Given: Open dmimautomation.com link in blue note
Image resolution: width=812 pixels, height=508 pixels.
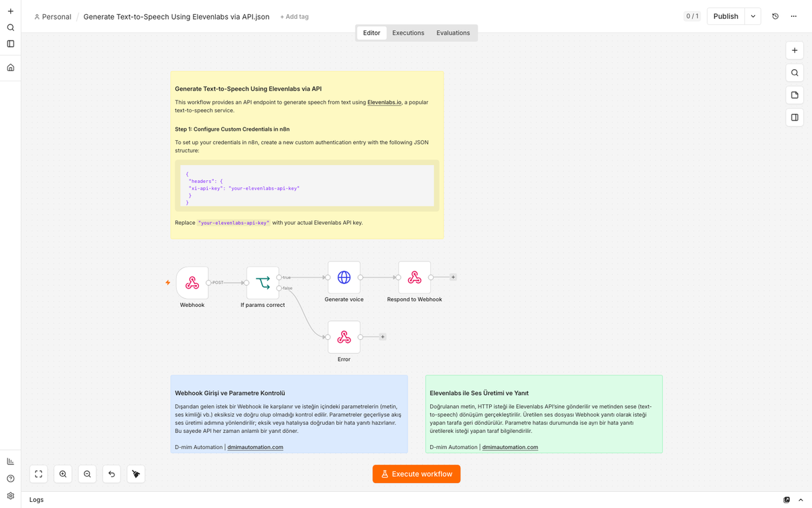Looking at the screenshot, I should click(x=255, y=447).
